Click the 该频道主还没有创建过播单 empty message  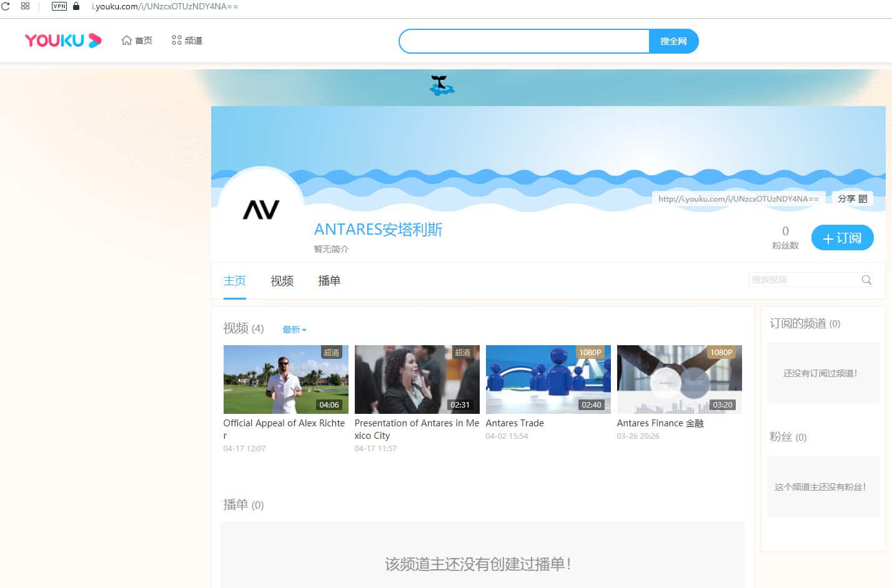tap(478, 564)
